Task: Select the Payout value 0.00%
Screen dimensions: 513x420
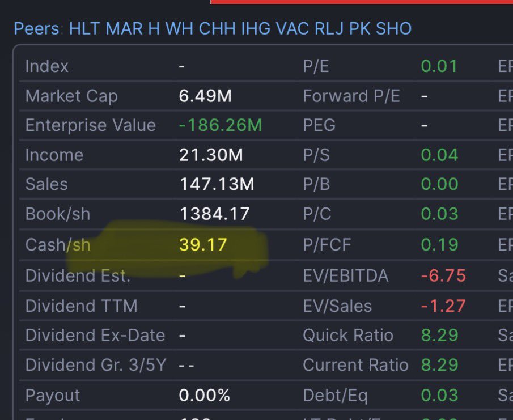Action: [205, 395]
